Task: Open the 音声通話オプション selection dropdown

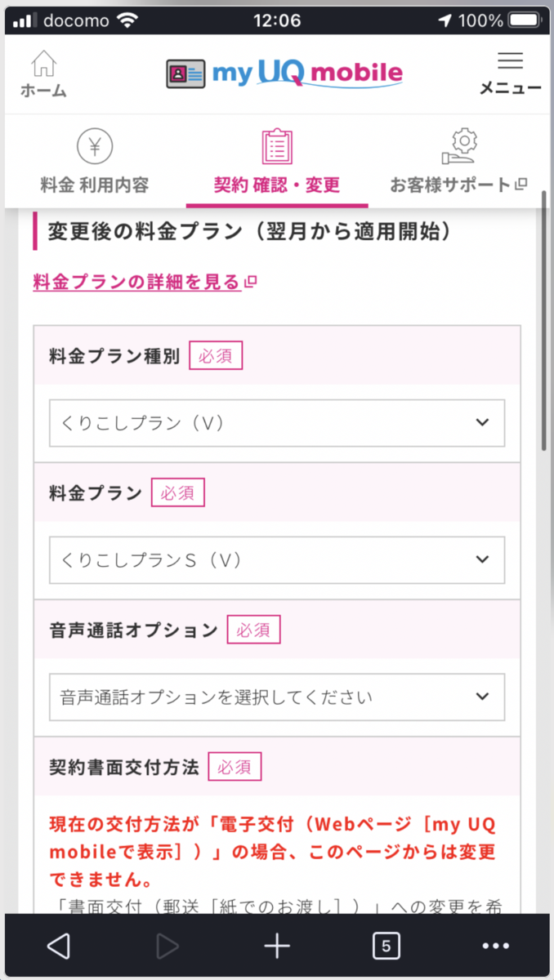Action: [x=277, y=697]
